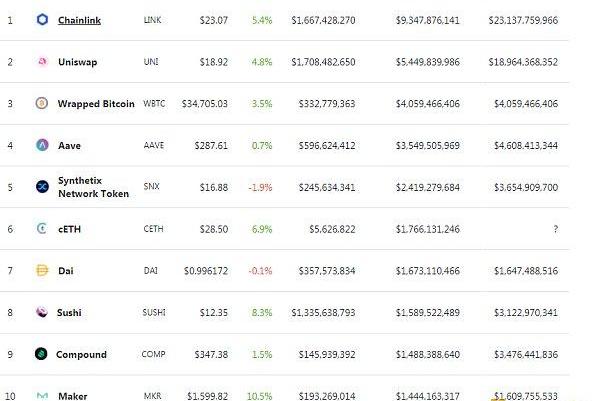Image resolution: width=600 pixels, height=401 pixels.
Task: Click the Aave ghost logo icon
Action: (42, 145)
